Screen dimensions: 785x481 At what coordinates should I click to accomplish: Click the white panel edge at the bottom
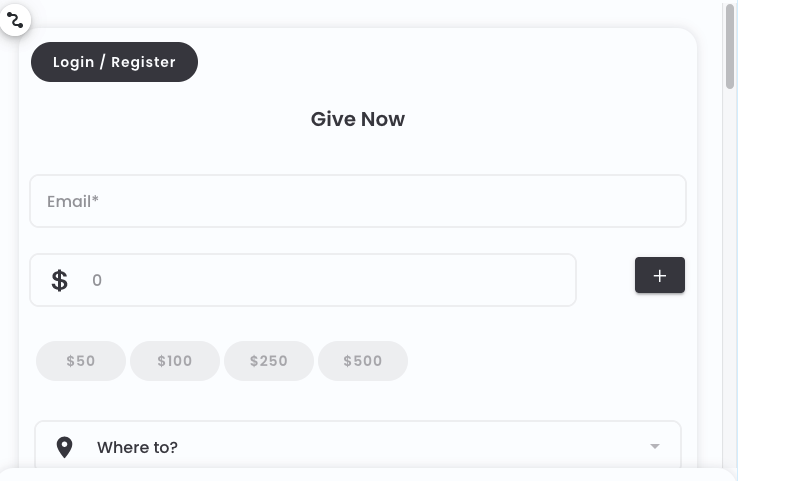[x=368, y=474]
